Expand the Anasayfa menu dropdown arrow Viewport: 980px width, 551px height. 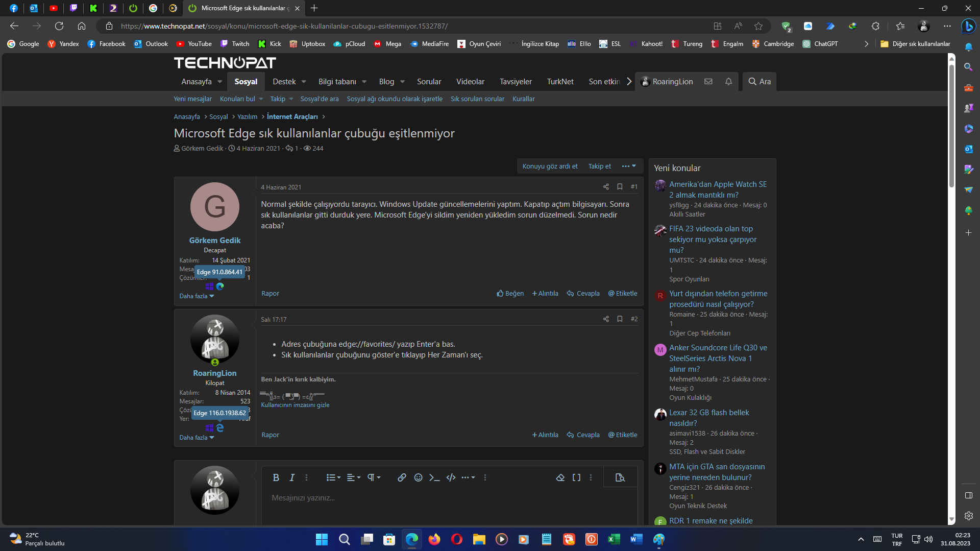[x=220, y=82]
